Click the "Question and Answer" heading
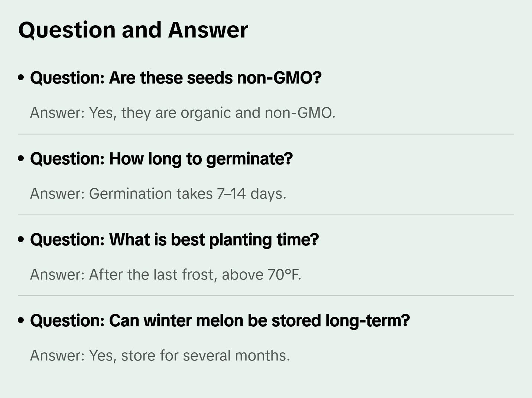This screenshot has height=398, width=532. 133,30
